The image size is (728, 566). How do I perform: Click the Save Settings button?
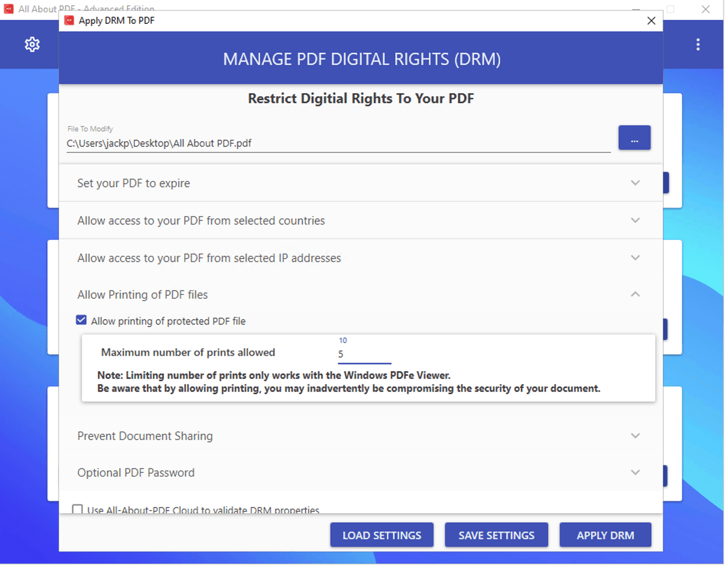pyautogui.click(x=497, y=535)
